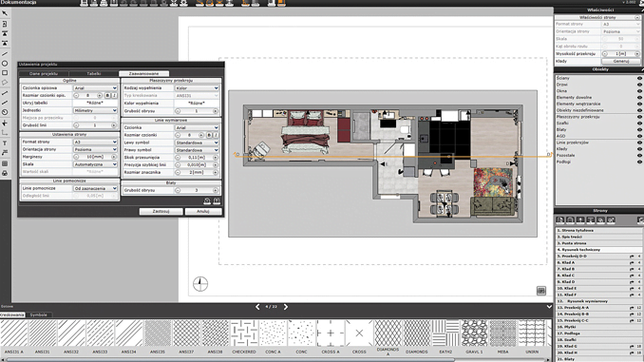Toggle bold for dimension line font
644x362 pixels.
pyautogui.click(x=209, y=135)
